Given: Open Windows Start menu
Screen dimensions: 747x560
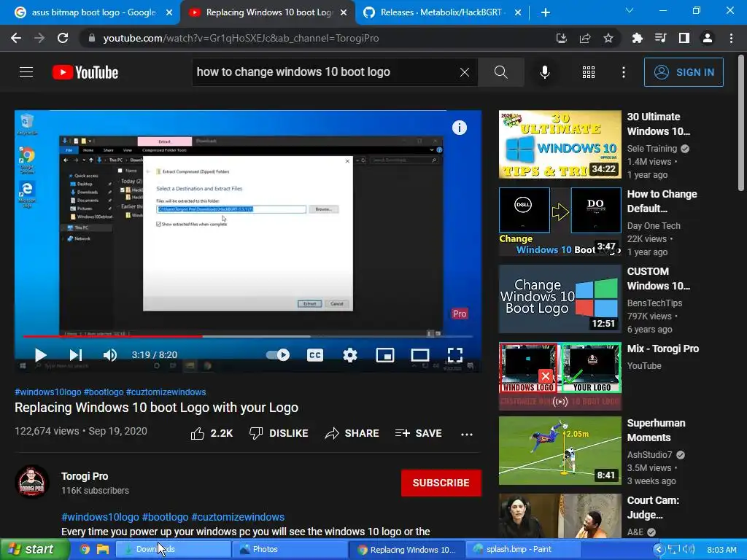Looking at the screenshot, I should tap(34, 549).
